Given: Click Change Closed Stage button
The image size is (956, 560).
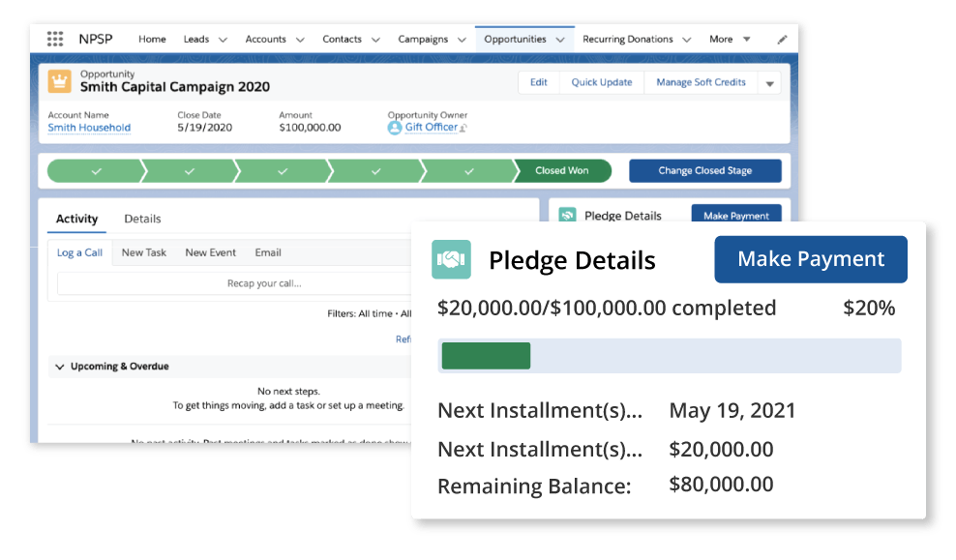Looking at the screenshot, I should coord(704,170).
